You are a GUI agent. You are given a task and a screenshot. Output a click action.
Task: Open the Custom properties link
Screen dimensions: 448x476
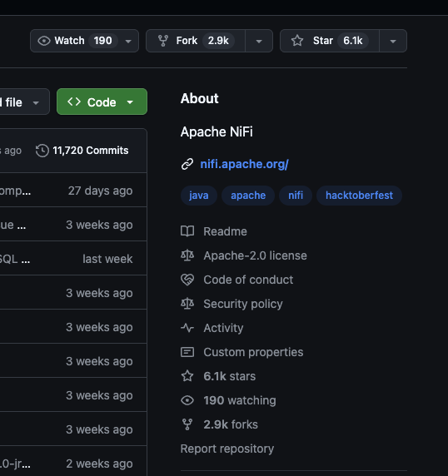click(253, 352)
